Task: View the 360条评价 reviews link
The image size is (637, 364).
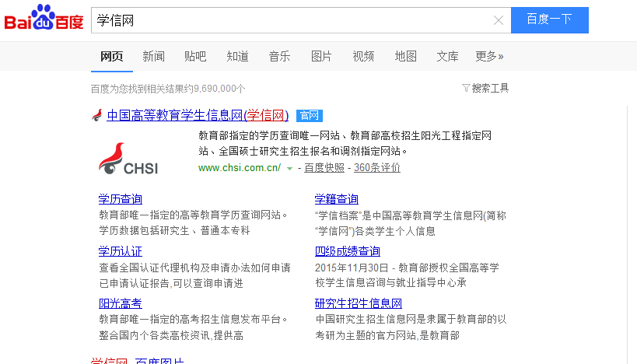Action: tap(377, 168)
